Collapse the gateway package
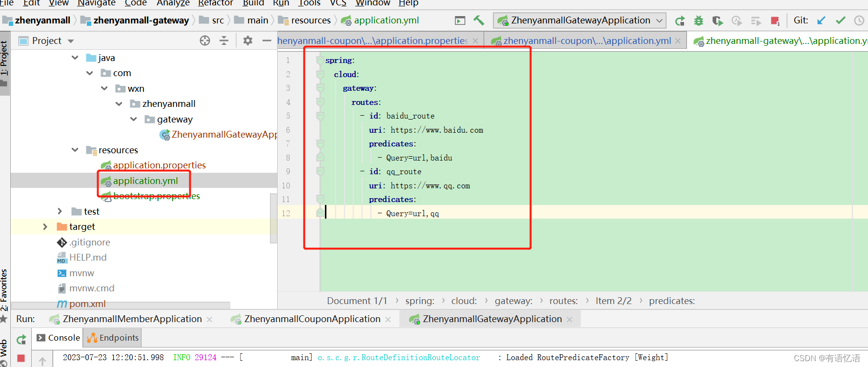This screenshot has height=367, width=868. pos(133,119)
